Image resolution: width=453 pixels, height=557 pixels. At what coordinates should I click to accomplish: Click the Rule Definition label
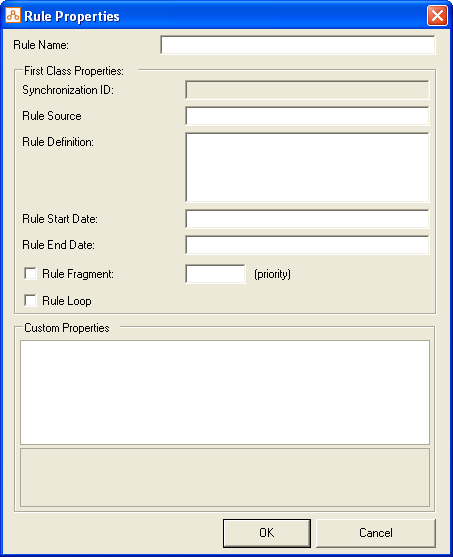(x=58, y=142)
